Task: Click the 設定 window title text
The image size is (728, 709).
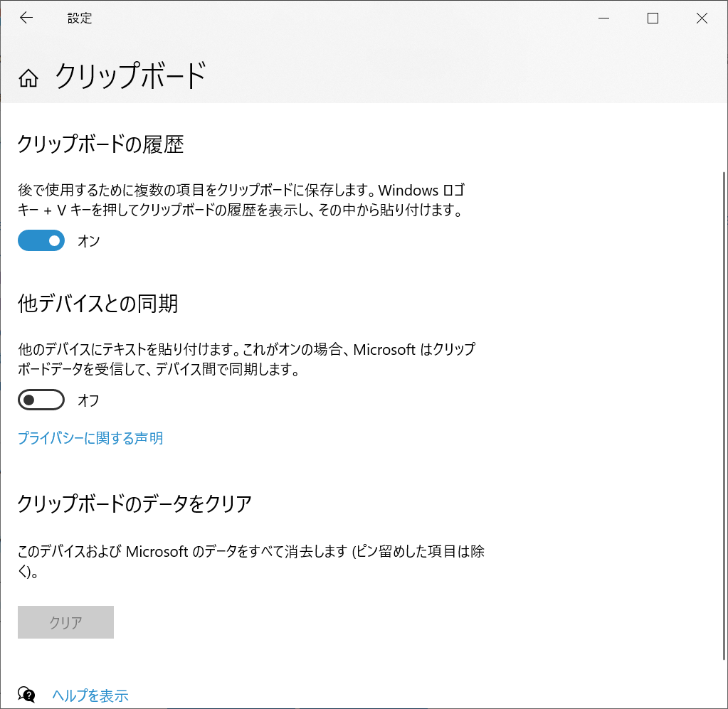Action: pos(80,18)
